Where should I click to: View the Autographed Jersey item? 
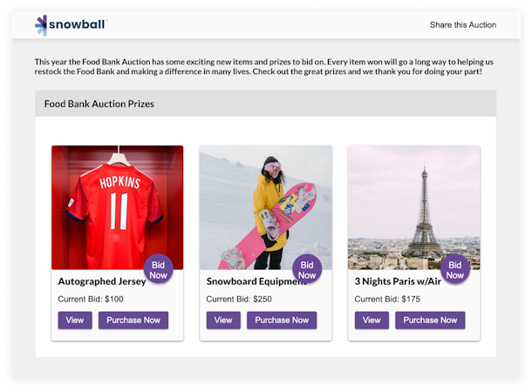(75, 320)
